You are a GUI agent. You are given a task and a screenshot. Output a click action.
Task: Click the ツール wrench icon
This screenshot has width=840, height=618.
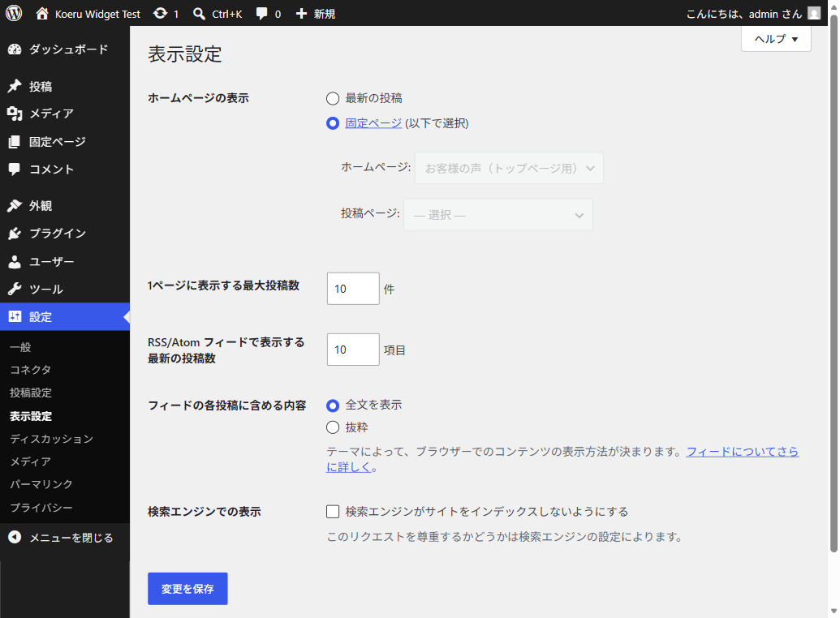click(15, 290)
